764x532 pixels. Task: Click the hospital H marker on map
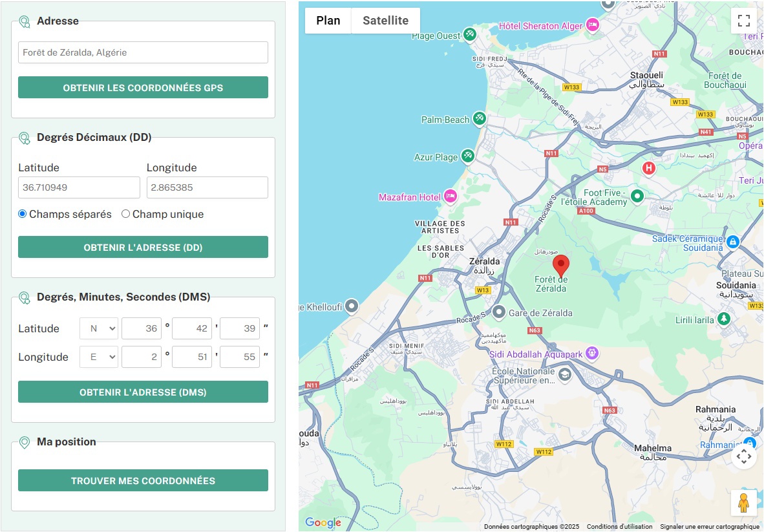point(648,169)
